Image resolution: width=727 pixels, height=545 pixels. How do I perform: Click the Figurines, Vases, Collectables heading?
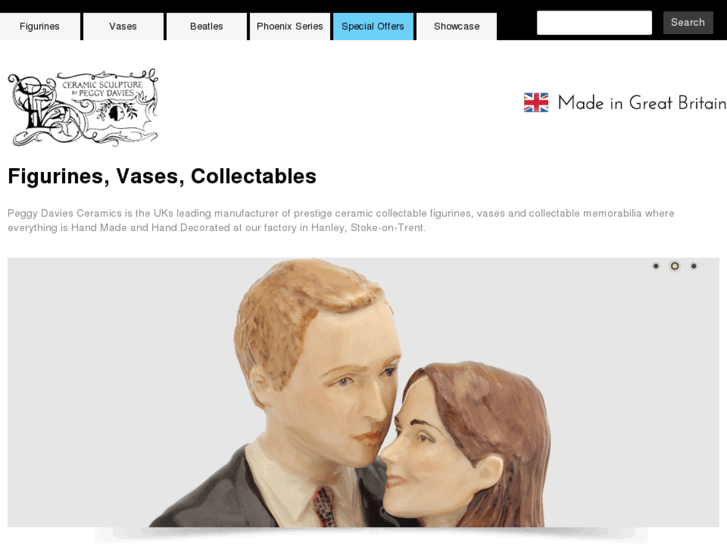[162, 176]
